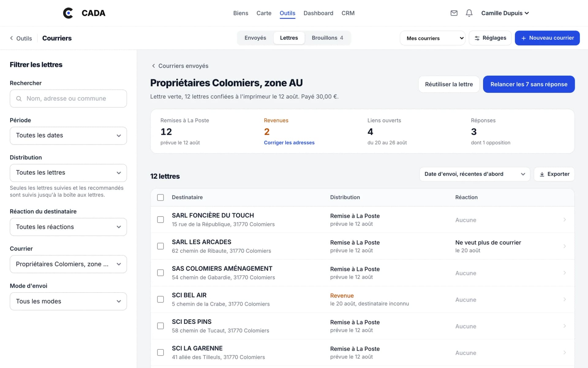The height and width of the screenshot is (368, 588).
Task: Click the Exporter button
Action: (x=554, y=174)
